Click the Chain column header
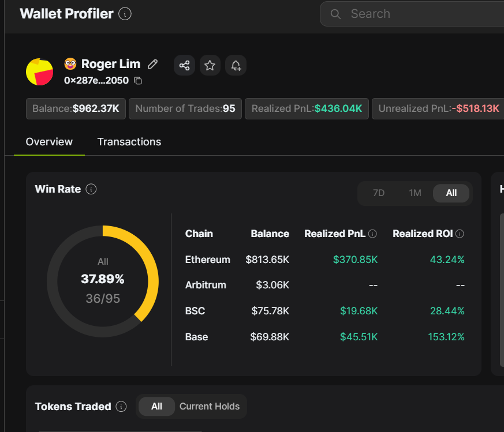The image size is (504, 432). click(x=199, y=234)
